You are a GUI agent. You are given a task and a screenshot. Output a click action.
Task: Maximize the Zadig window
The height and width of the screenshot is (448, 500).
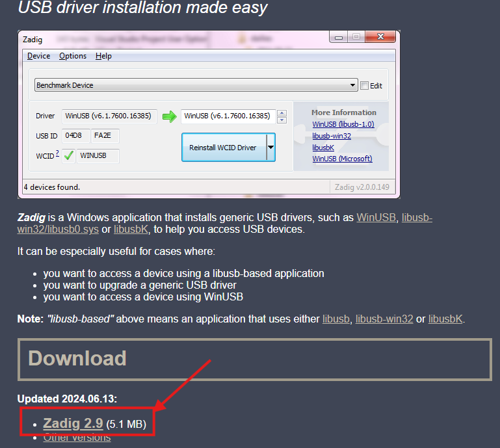(356, 37)
